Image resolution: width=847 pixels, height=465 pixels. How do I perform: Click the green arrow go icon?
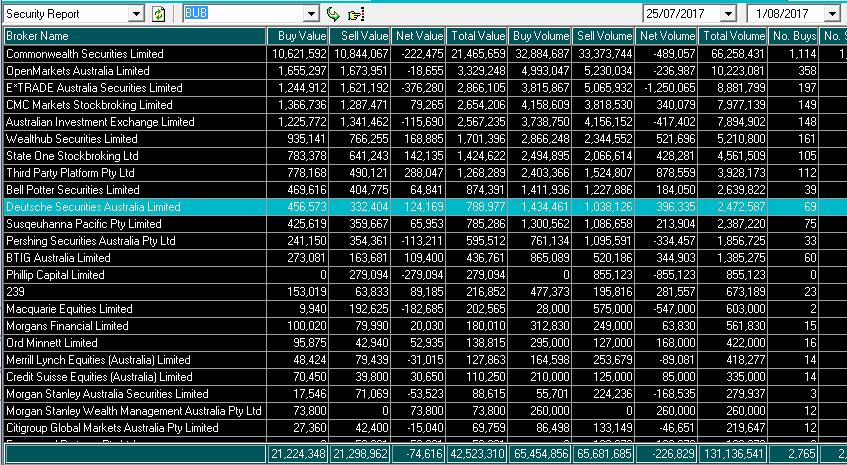point(333,14)
